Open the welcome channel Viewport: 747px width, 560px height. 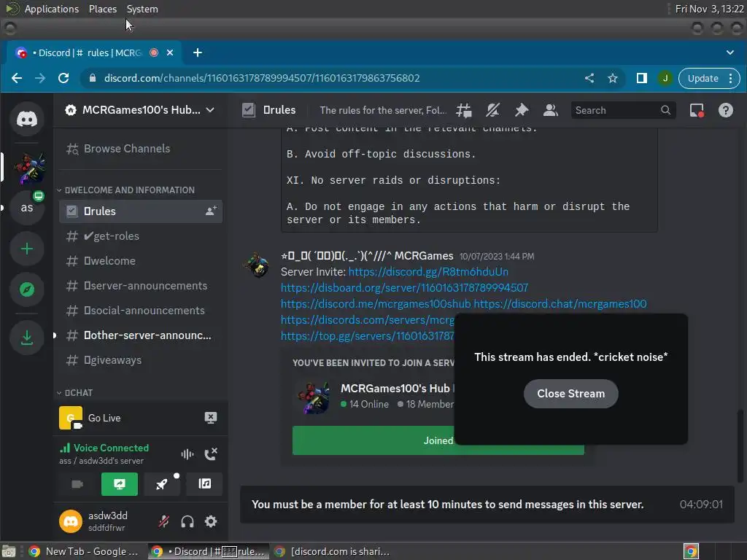pos(141,261)
